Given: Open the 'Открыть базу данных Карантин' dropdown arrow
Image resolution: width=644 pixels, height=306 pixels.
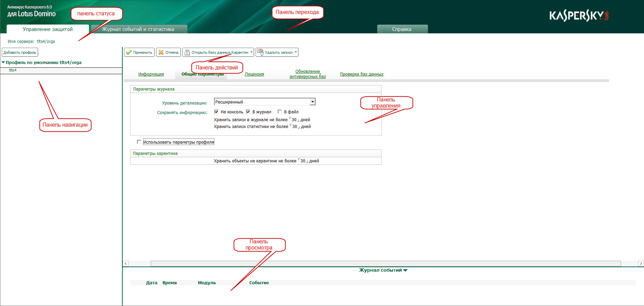Looking at the screenshot, I should (x=251, y=52).
